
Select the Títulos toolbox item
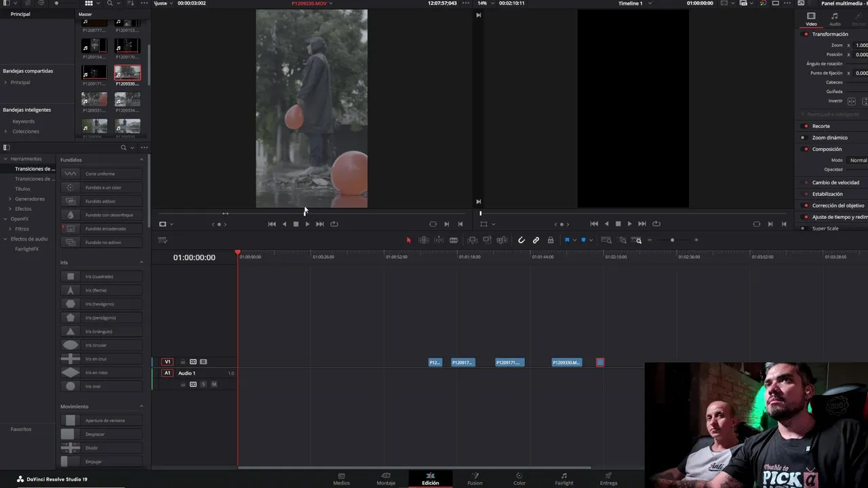[x=22, y=189]
